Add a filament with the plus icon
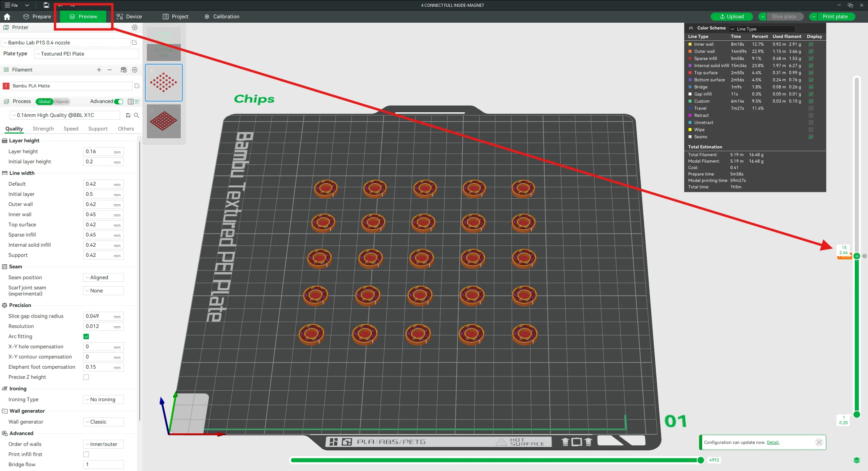Viewport: 868px width, 471px height. click(x=99, y=70)
